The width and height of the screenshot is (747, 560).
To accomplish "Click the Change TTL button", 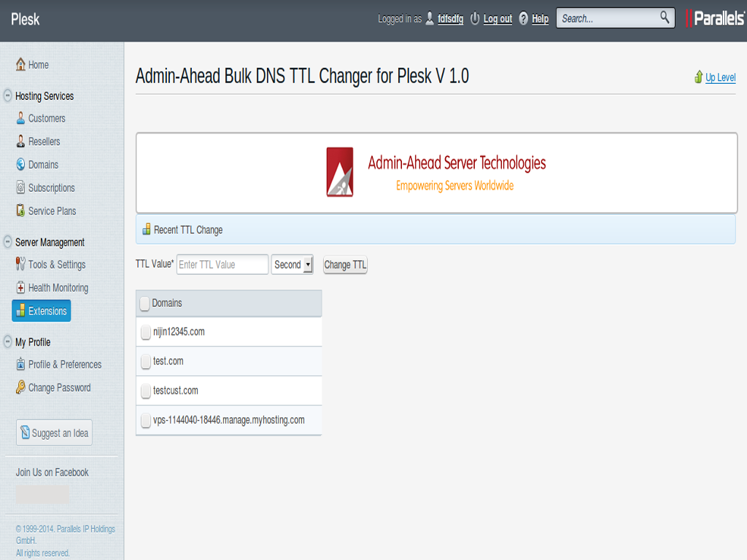I will (345, 265).
